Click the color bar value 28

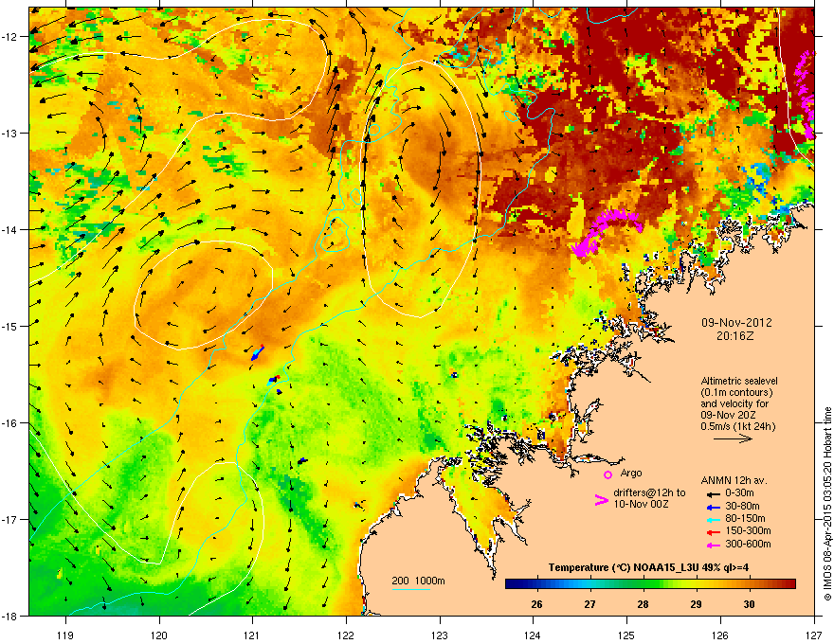pos(644,604)
